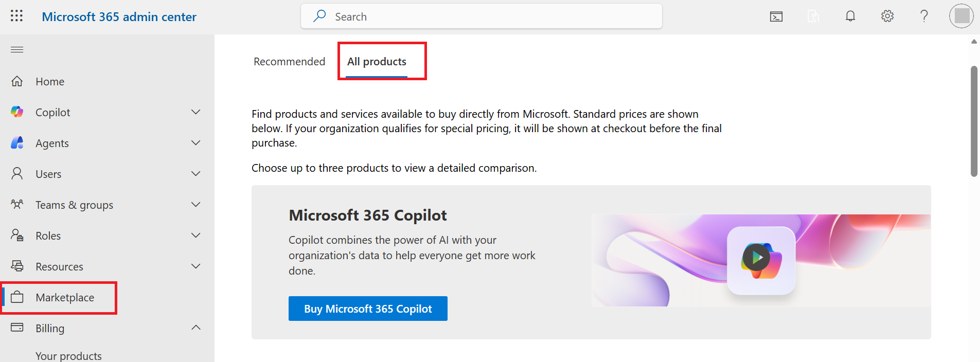The height and width of the screenshot is (362, 980).
Task: Play the Microsoft 365 Copilot video
Action: click(x=756, y=257)
